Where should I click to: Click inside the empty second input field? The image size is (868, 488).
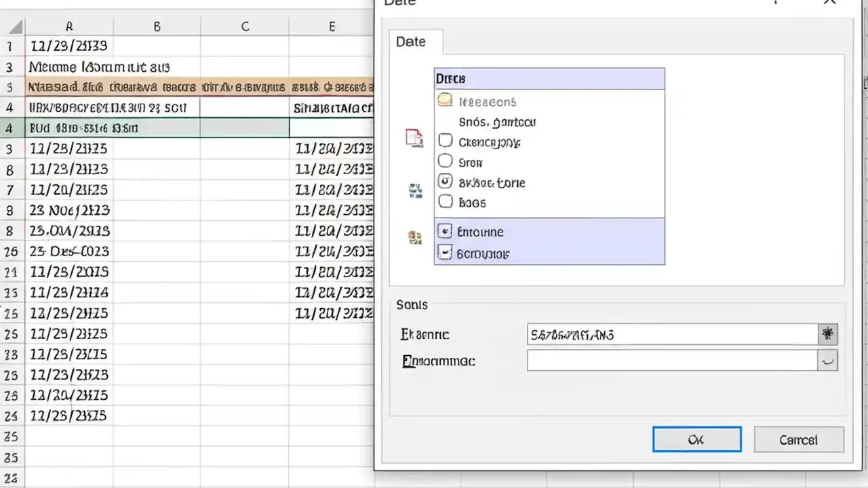point(671,361)
